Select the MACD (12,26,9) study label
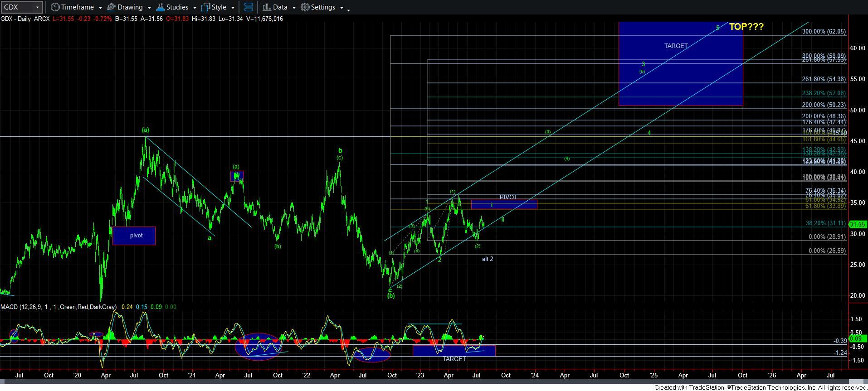The image size is (868, 391). pos(58,307)
